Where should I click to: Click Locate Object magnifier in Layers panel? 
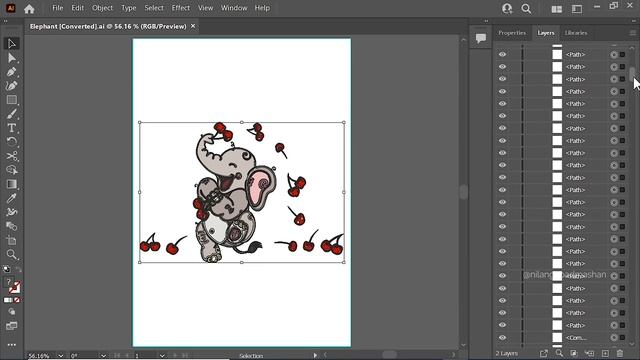(559, 353)
